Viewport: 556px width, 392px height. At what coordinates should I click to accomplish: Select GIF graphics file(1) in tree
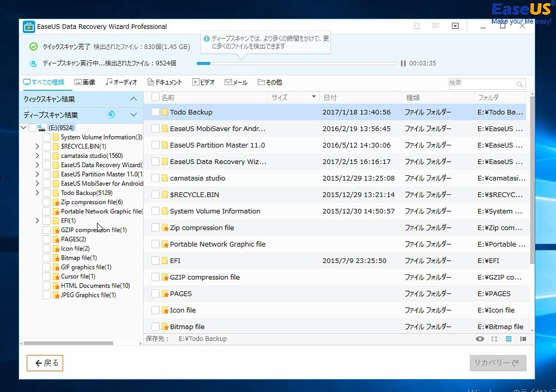pos(86,267)
